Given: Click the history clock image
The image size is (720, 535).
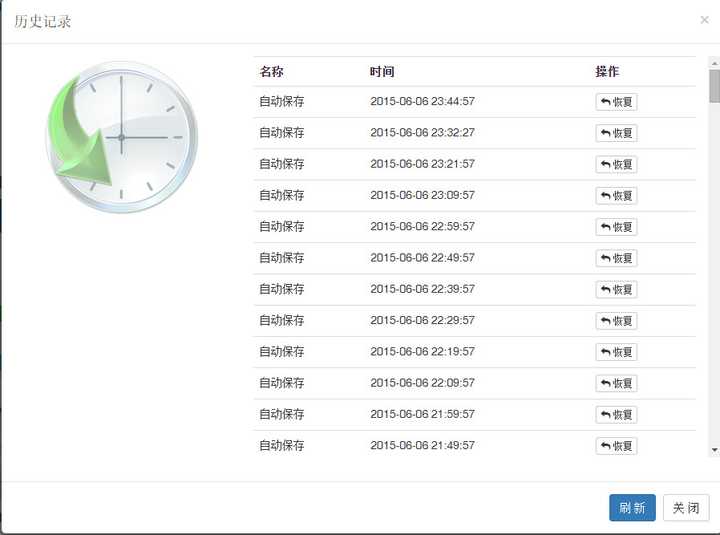Looking at the screenshot, I should click(x=121, y=137).
